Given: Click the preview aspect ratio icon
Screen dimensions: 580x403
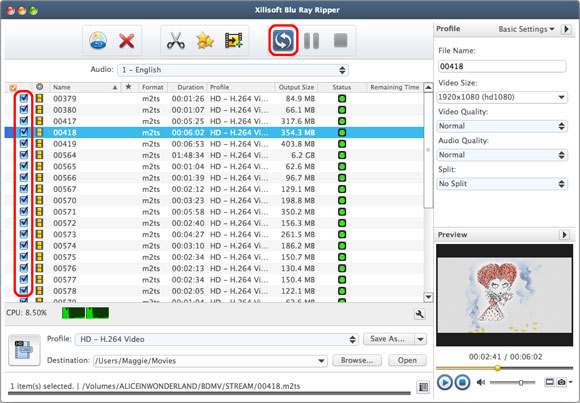Looking at the screenshot, I should (x=550, y=382).
